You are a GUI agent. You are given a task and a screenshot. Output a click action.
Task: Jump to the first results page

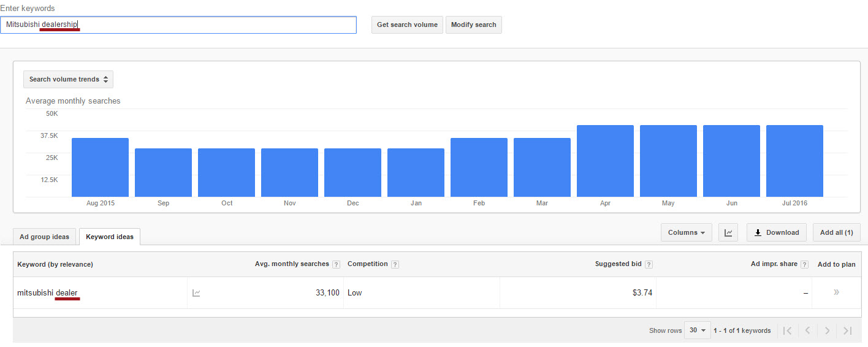(788, 330)
